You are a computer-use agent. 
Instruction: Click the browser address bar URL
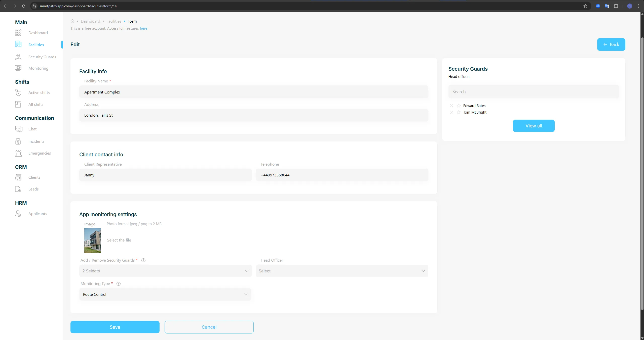click(x=78, y=6)
